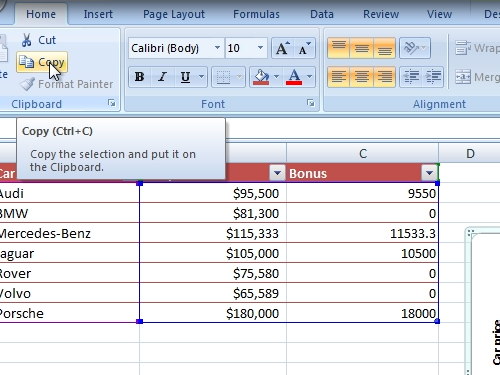Toggle bottom vertical alignment
The width and height of the screenshot is (500, 375).
[384, 48]
